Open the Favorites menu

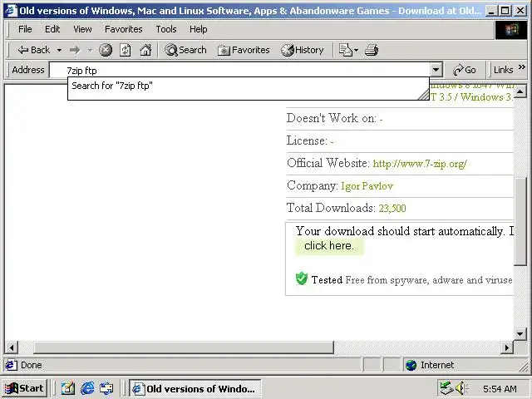pyautogui.click(x=124, y=29)
